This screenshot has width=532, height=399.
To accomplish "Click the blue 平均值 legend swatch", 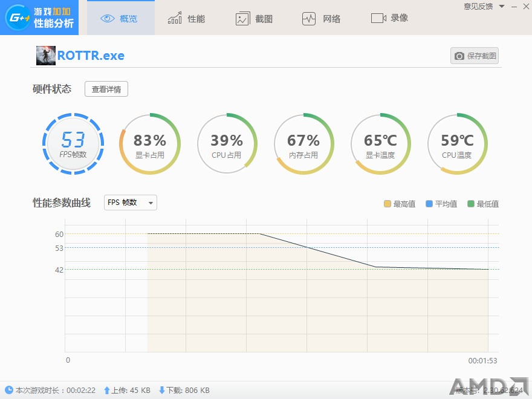I will tap(429, 204).
